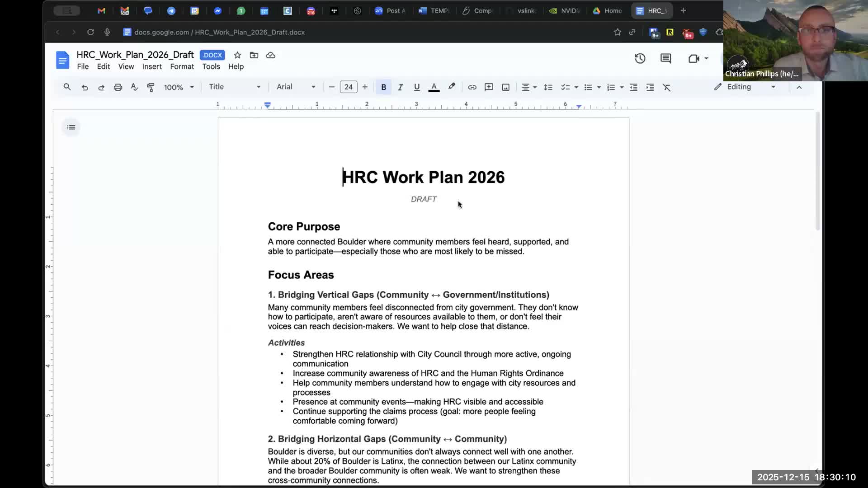Toggle Underline formatting button
868x488 pixels.
pos(416,87)
